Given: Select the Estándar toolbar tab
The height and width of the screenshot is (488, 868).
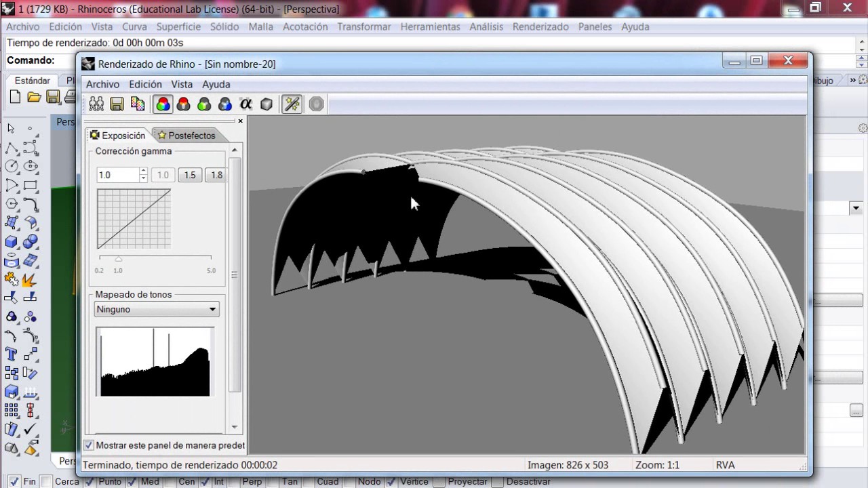Looking at the screenshot, I should click(x=33, y=80).
